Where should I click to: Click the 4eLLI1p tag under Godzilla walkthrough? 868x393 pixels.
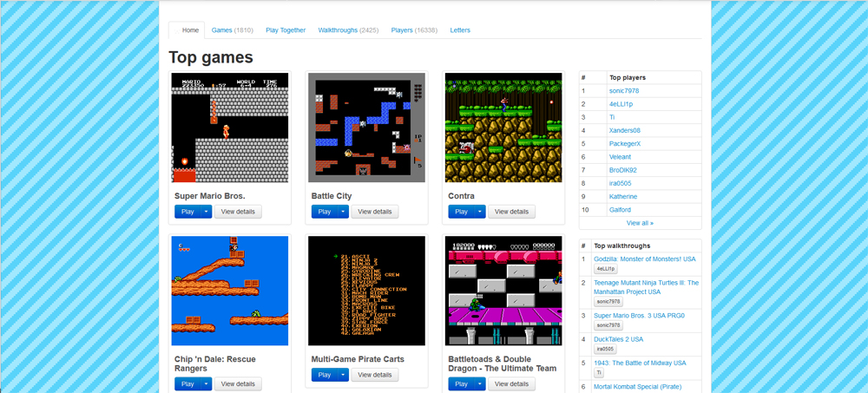coord(606,269)
